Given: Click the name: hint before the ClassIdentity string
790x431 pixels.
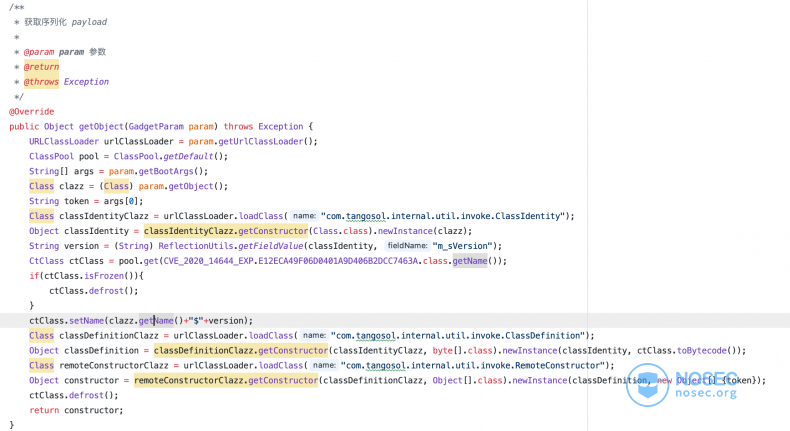Looking at the screenshot, I should coord(304,216).
